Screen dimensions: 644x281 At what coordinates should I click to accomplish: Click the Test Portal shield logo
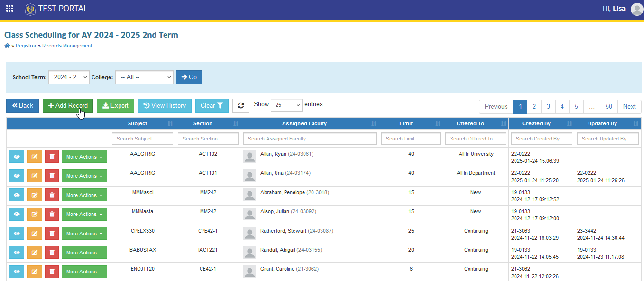pyautogui.click(x=30, y=9)
